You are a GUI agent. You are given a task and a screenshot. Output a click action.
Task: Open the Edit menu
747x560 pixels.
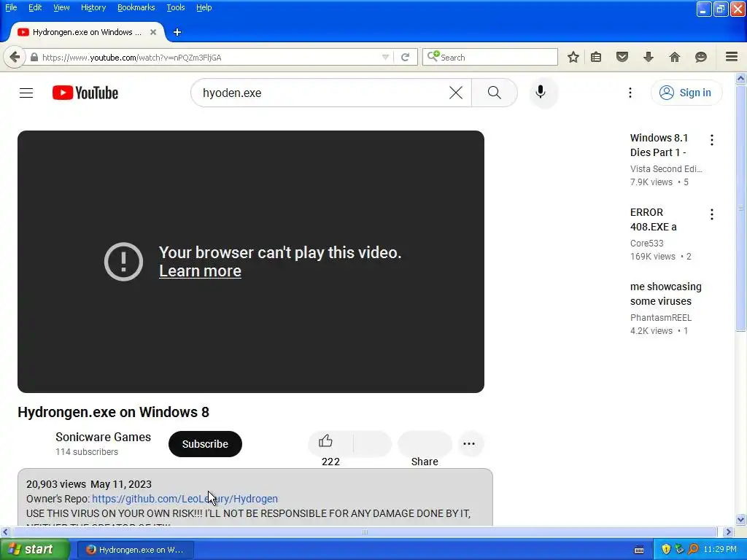click(x=35, y=7)
